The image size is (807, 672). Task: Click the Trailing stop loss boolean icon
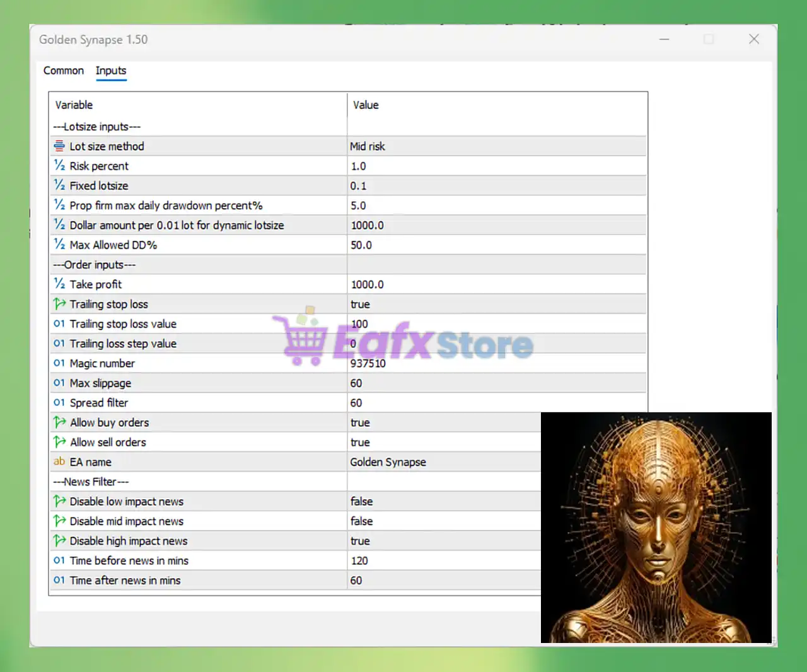(59, 304)
